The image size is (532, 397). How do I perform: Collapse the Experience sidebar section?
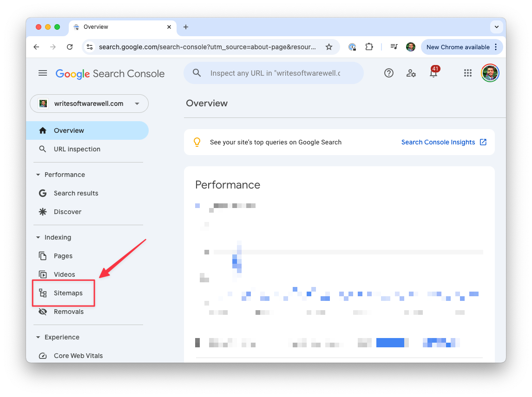coord(38,337)
